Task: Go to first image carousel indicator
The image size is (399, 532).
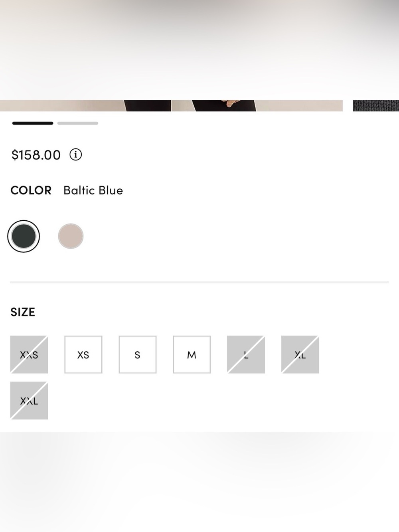Action: [33, 123]
